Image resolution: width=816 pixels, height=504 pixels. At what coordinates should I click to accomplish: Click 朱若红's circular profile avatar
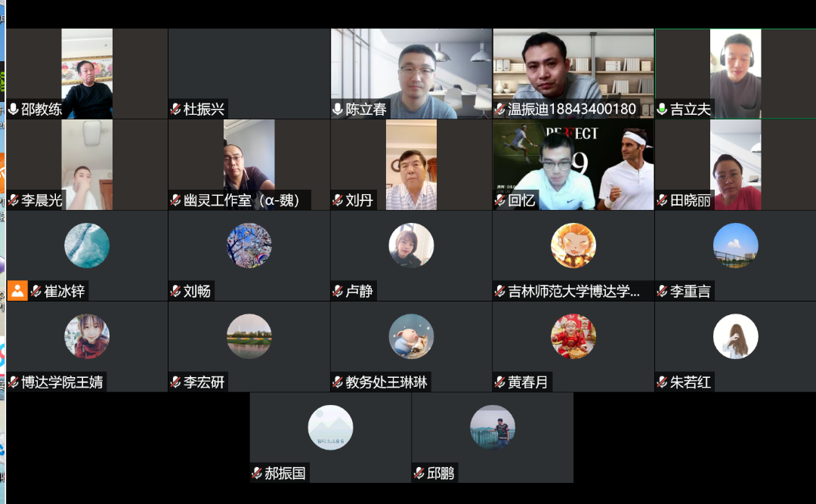735,336
